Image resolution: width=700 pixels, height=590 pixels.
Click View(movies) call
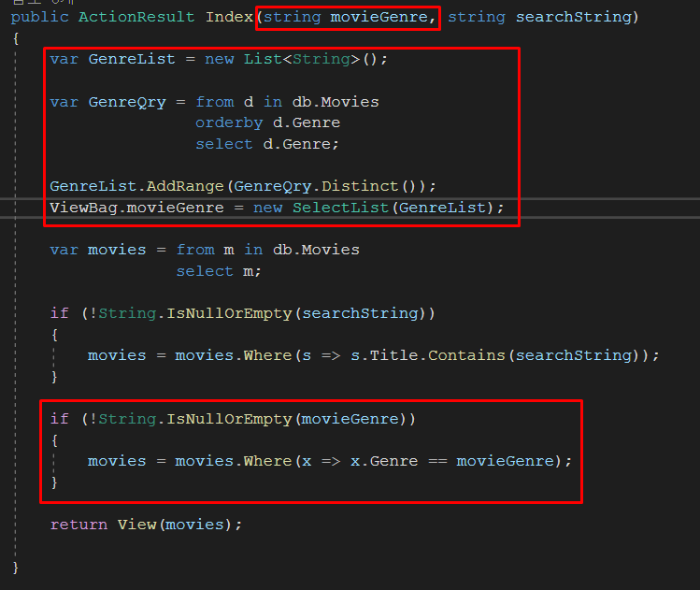point(175,525)
